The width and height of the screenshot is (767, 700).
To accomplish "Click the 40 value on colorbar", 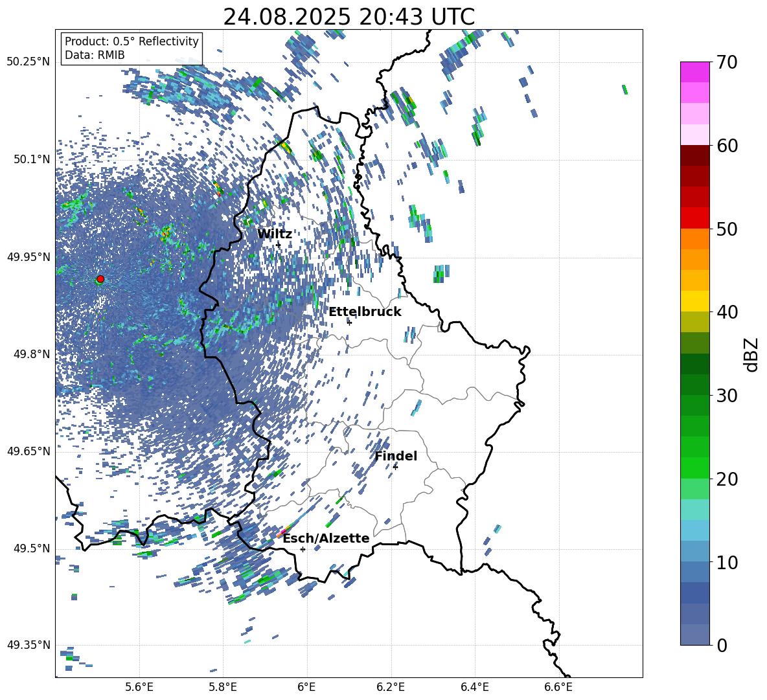I will click(727, 312).
